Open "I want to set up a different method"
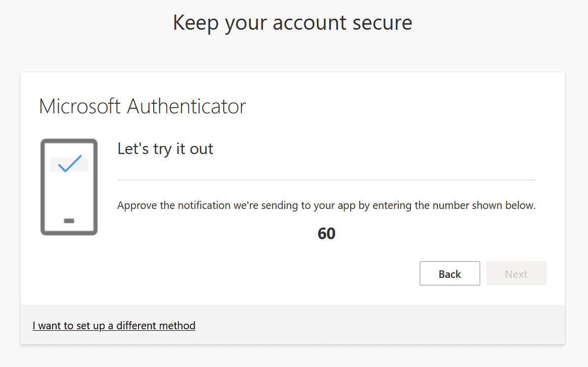 pos(114,326)
